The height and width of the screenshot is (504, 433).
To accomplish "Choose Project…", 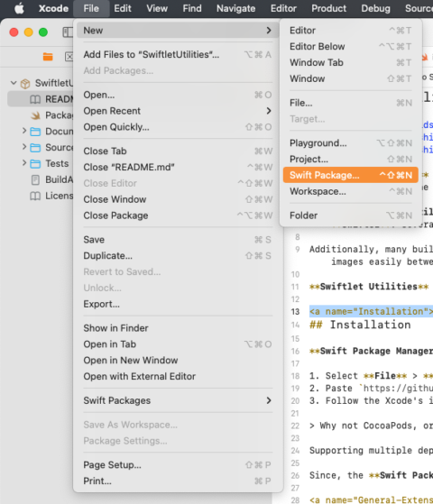I will point(351,159).
